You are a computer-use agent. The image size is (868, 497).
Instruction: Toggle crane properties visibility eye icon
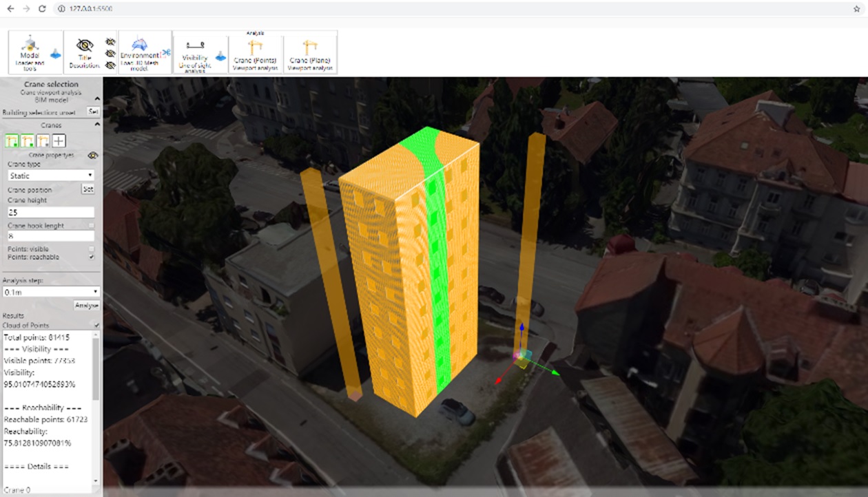pyautogui.click(x=93, y=156)
